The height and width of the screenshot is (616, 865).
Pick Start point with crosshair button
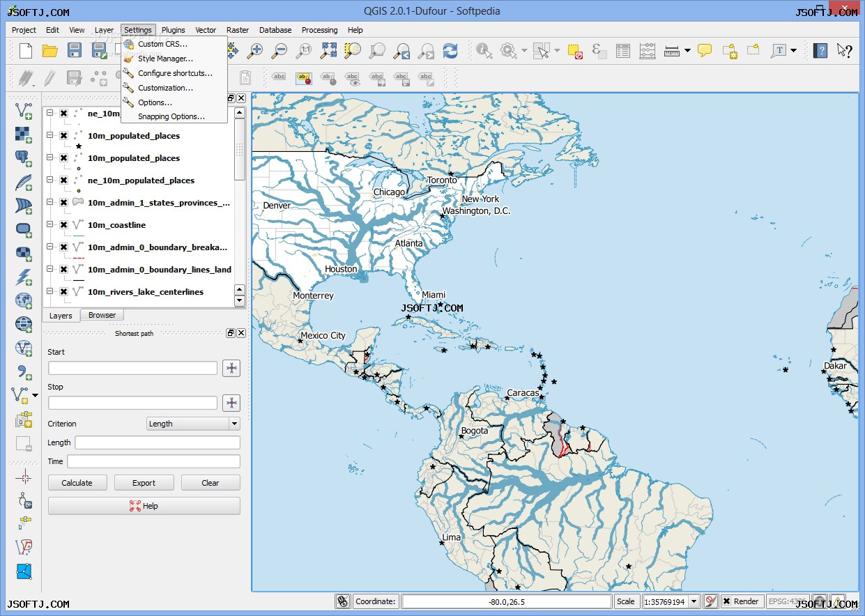coord(231,369)
